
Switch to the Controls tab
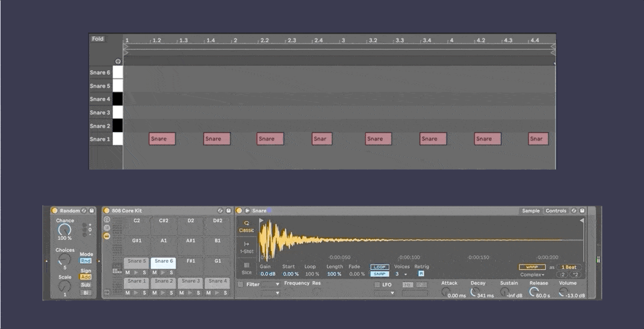(x=556, y=210)
